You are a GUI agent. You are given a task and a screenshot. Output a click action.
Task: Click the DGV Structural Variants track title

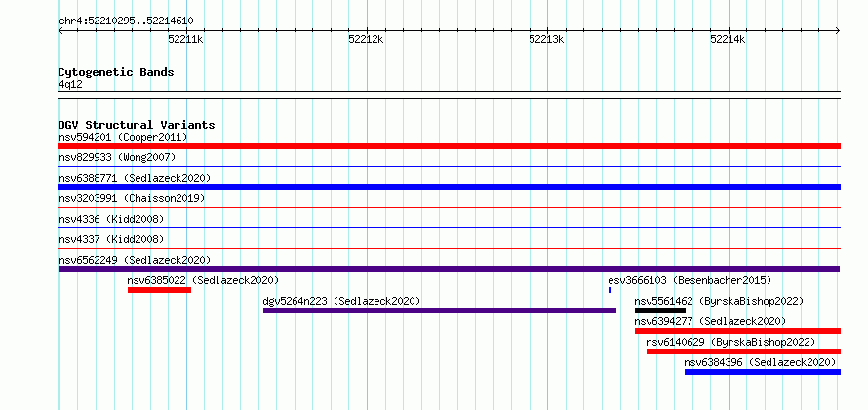137,125
